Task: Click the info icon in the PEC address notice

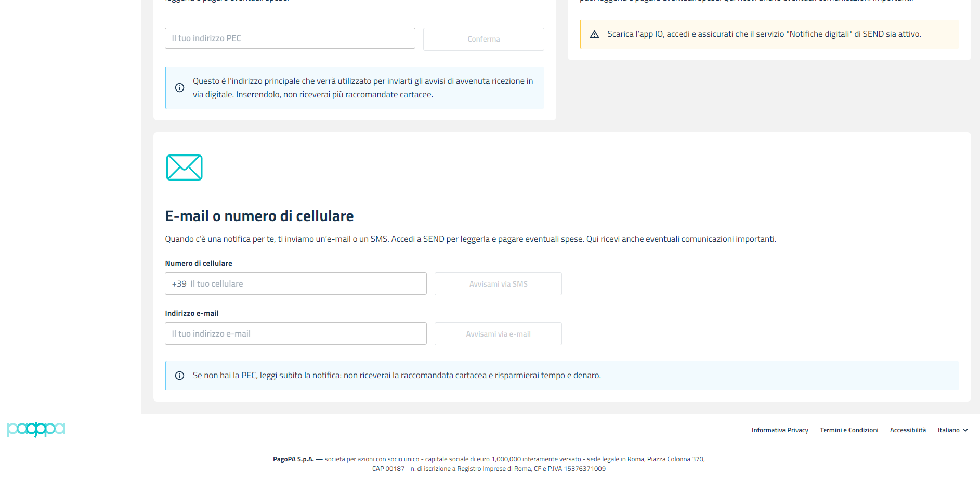Action: click(x=179, y=88)
